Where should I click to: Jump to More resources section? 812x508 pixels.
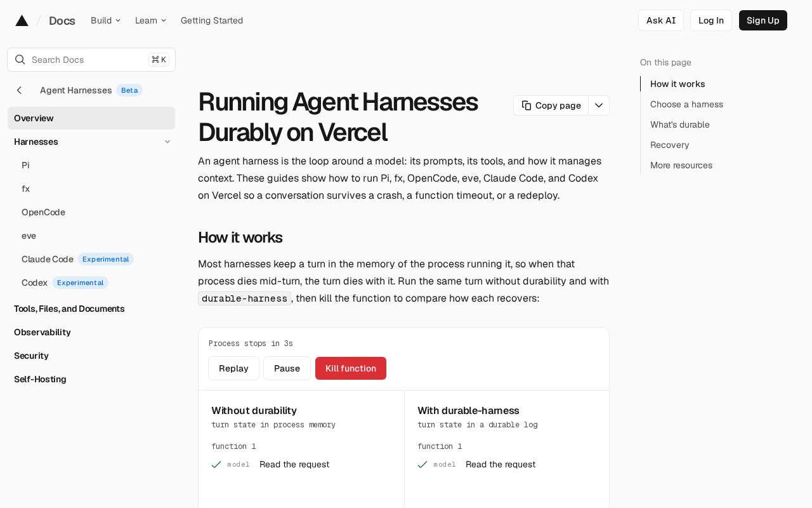pyautogui.click(x=681, y=165)
